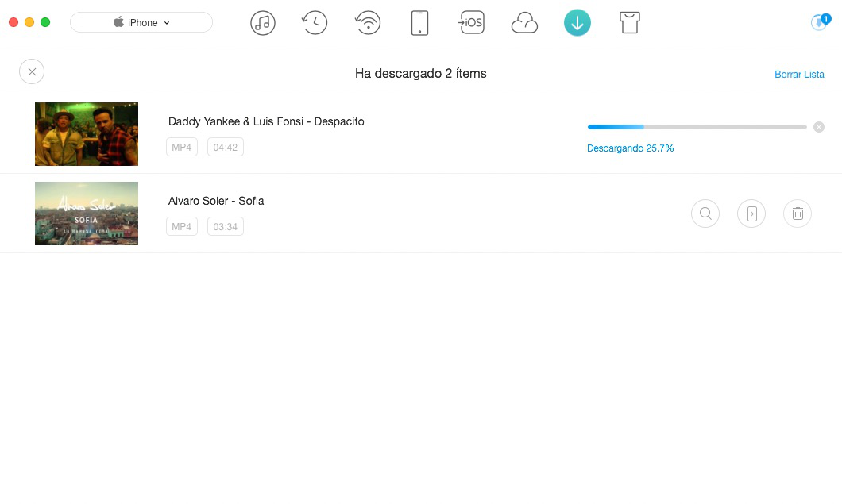Open the download queue badge icon
Screen dimensions: 842x504
[820, 22]
